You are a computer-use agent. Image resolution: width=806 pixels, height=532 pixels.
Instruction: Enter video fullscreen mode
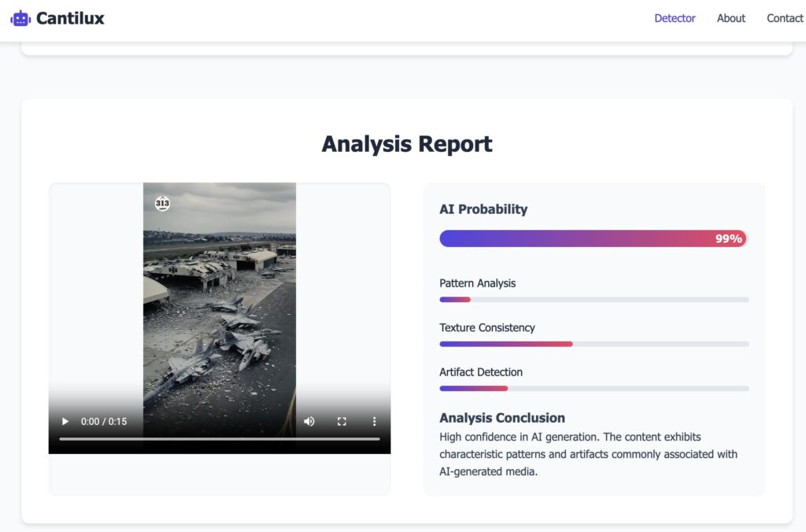[x=342, y=422]
